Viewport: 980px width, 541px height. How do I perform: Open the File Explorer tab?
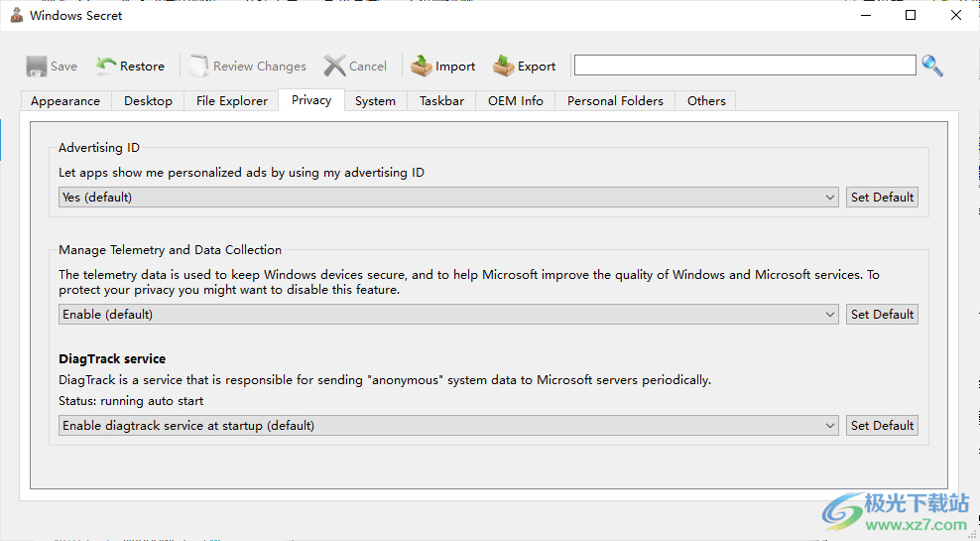tap(232, 101)
